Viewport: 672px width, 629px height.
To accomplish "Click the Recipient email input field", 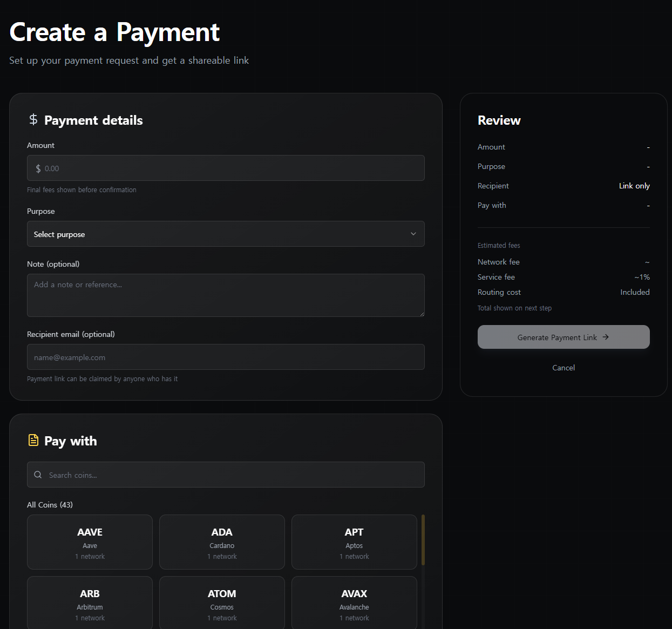I will [x=226, y=357].
